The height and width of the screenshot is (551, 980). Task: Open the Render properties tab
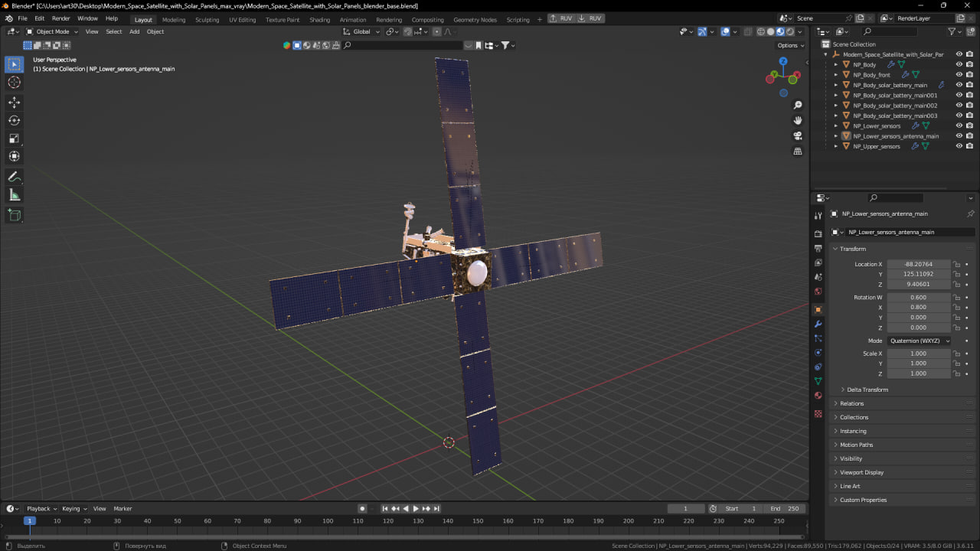pyautogui.click(x=818, y=233)
